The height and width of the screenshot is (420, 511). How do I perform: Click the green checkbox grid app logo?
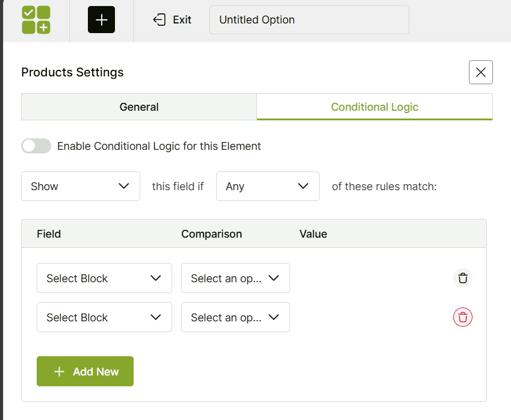click(36, 20)
